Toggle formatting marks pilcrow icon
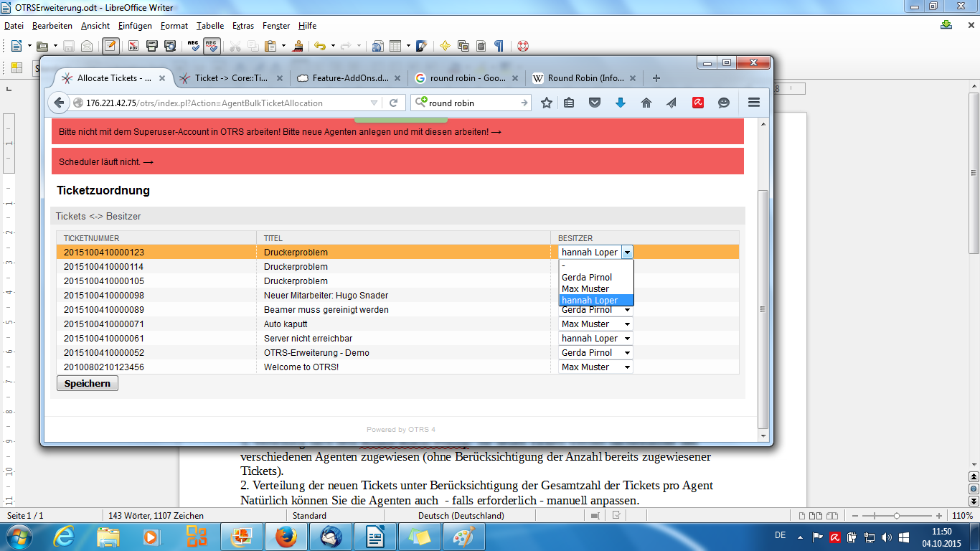980x551 pixels. pyautogui.click(x=499, y=46)
